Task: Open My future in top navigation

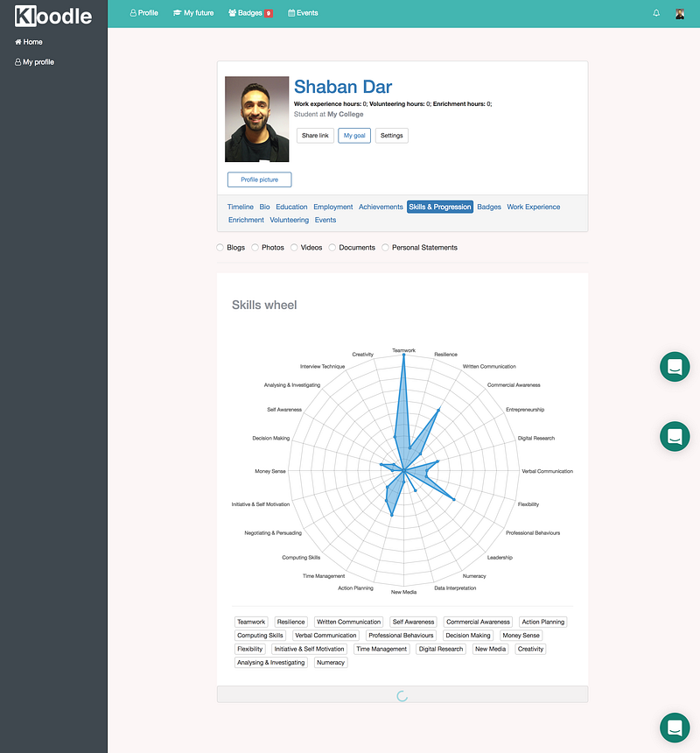Action: (x=193, y=13)
